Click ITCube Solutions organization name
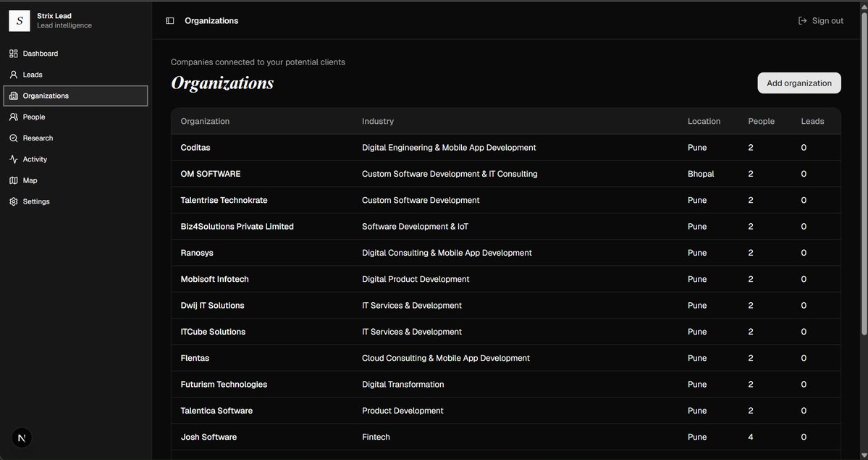This screenshot has width=868, height=460. 213,332
